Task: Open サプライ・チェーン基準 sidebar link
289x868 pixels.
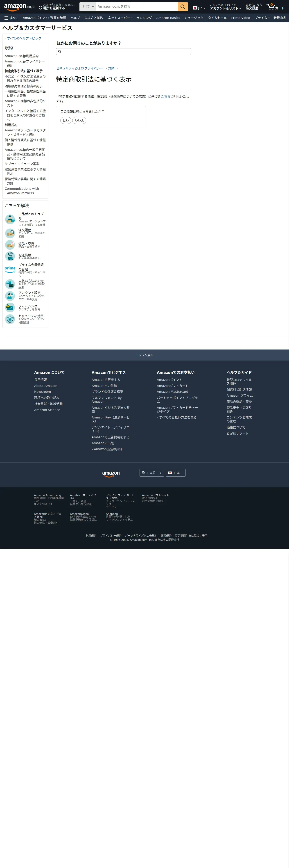Action: tap(22, 164)
